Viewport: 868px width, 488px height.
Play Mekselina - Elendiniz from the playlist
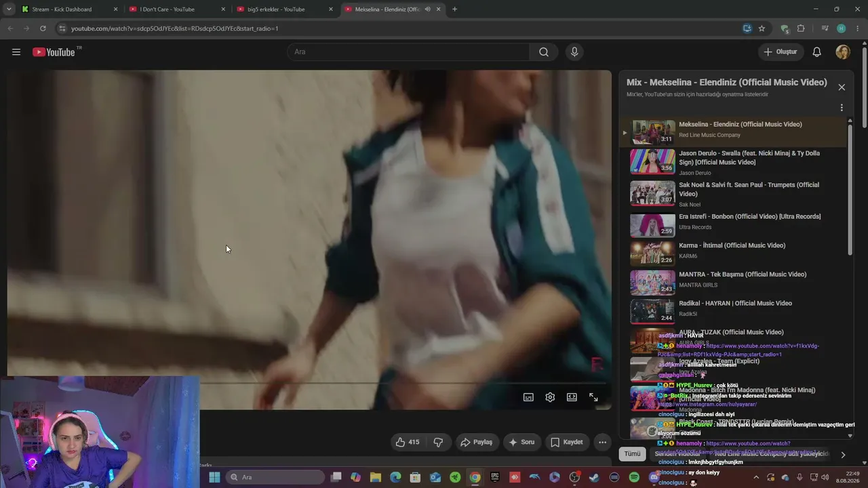pyautogui.click(x=733, y=131)
